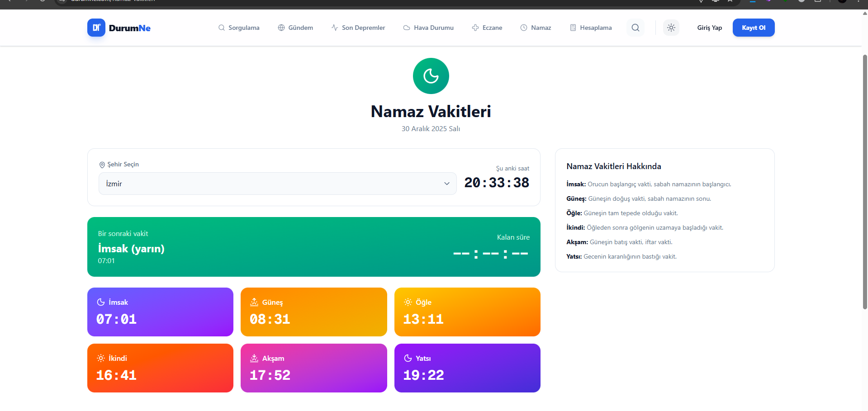The image size is (868, 411).
Task: Toggle the light/dark theme sun icon
Action: point(671,28)
